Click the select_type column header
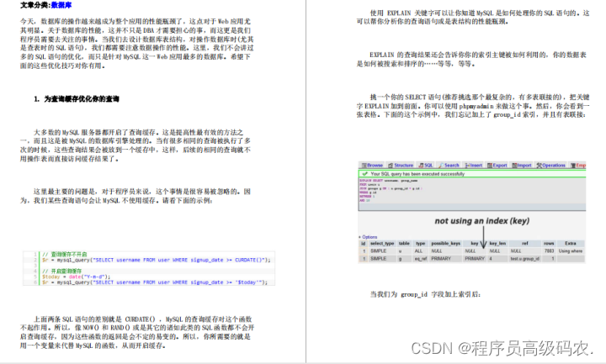This screenshot has height=364, width=606. pos(382,244)
